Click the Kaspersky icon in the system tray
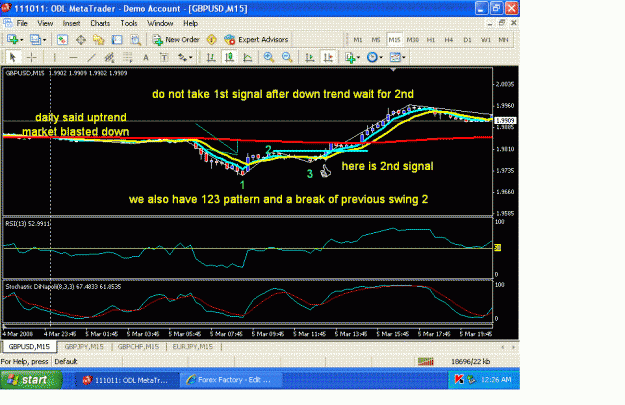The width and height of the screenshot is (625, 405). [459, 379]
